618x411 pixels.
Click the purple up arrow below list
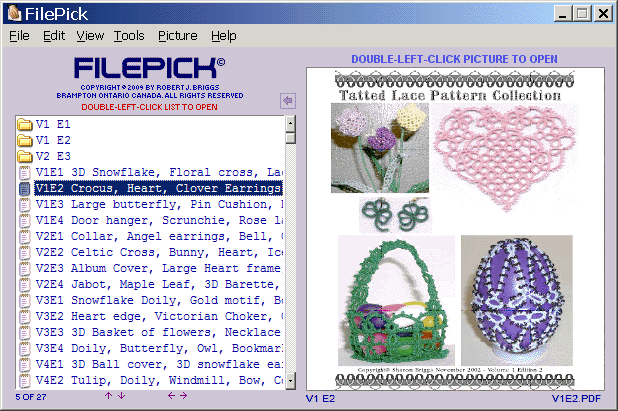click(108, 396)
